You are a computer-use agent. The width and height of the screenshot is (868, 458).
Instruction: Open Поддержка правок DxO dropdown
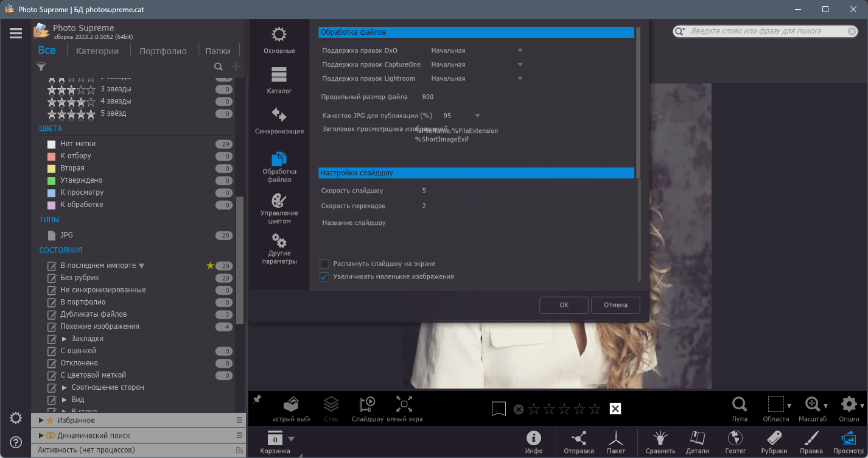pos(477,51)
